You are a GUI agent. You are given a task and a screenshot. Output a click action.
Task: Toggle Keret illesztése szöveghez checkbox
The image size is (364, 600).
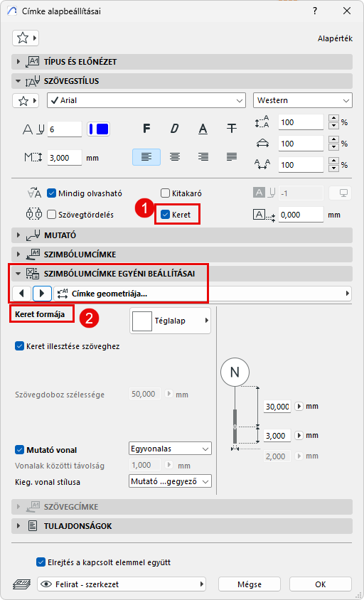(19, 346)
